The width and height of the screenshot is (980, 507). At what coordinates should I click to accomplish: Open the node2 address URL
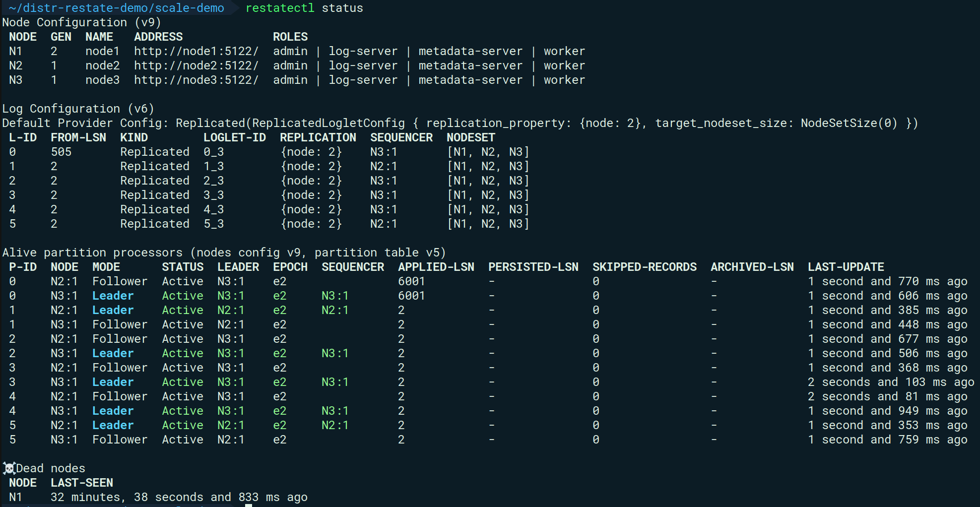coord(196,65)
